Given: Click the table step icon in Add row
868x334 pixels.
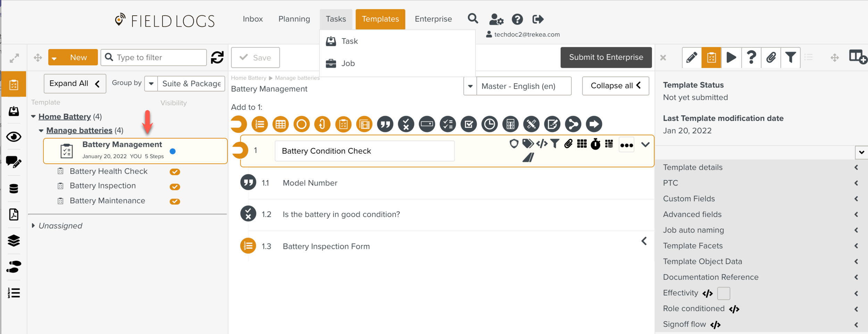Looking at the screenshot, I should pos(281,124).
